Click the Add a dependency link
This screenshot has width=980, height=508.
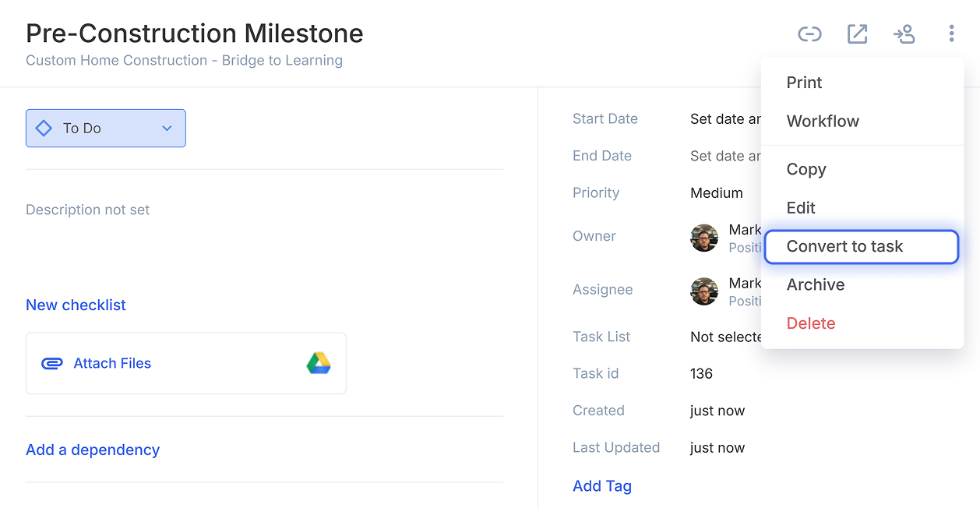(x=93, y=450)
